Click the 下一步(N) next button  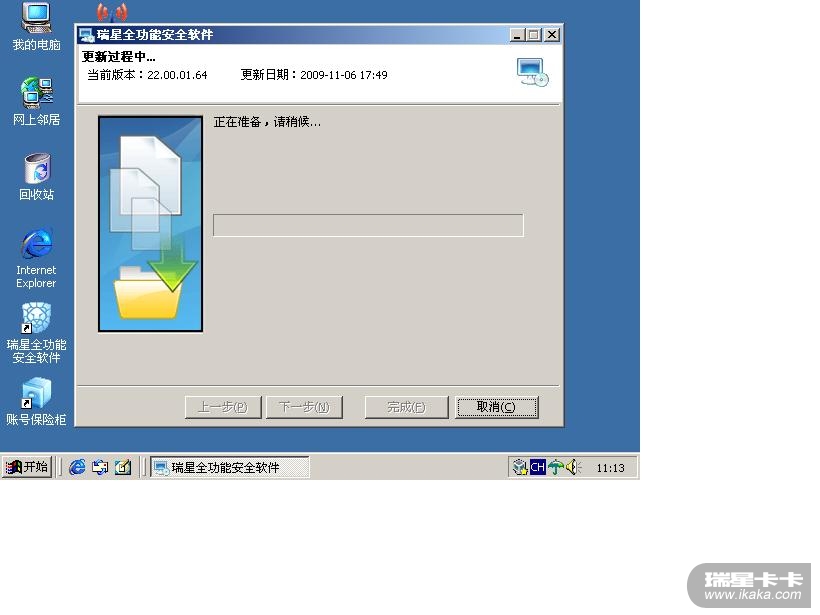[x=304, y=407]
